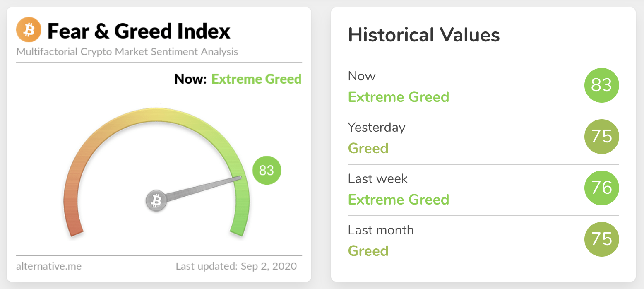Image resolution: width=644 pixels, height=289 pixels.
Task: Click the Last updated Sep 2, 2020 text
Action: 236,266
